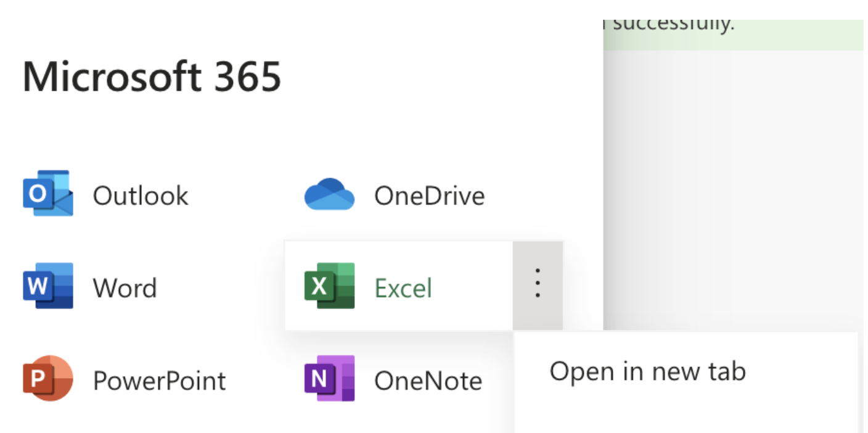The height and width of the screenshot is (433, 868).
Task: Open the Outlook app icon
Action: [x=48, y=194]
